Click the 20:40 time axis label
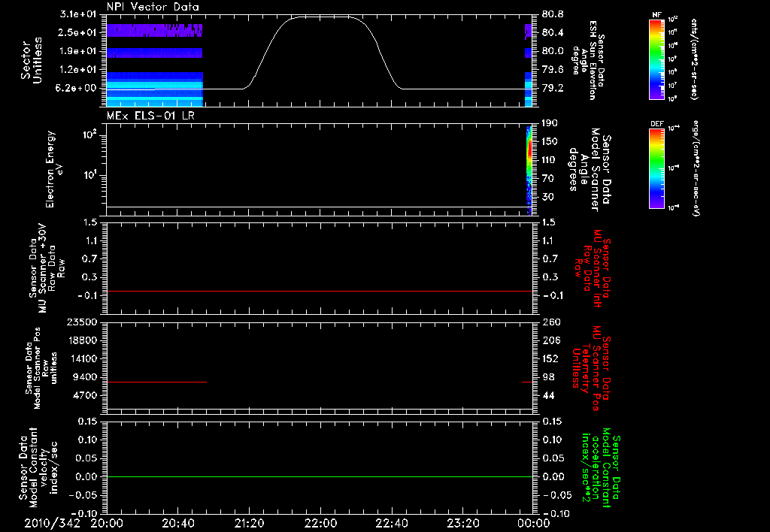The height and width of the screenshot is (532, 770). coord(178,523)
